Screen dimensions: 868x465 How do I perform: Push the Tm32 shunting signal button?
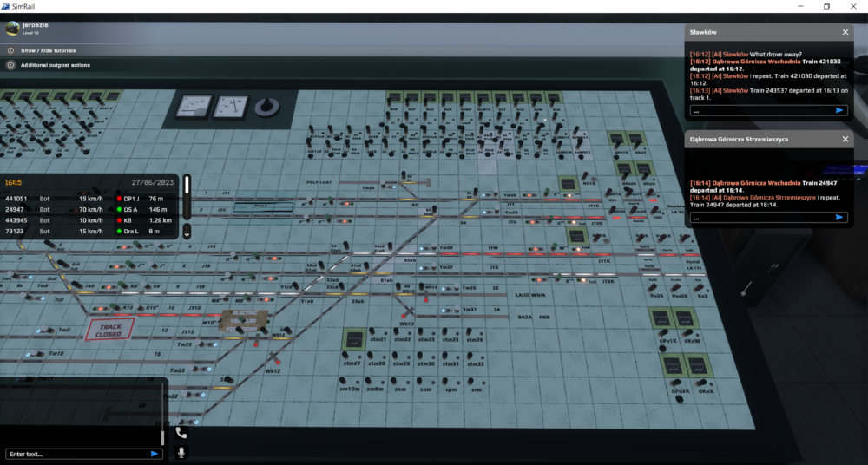pos(383,183)
